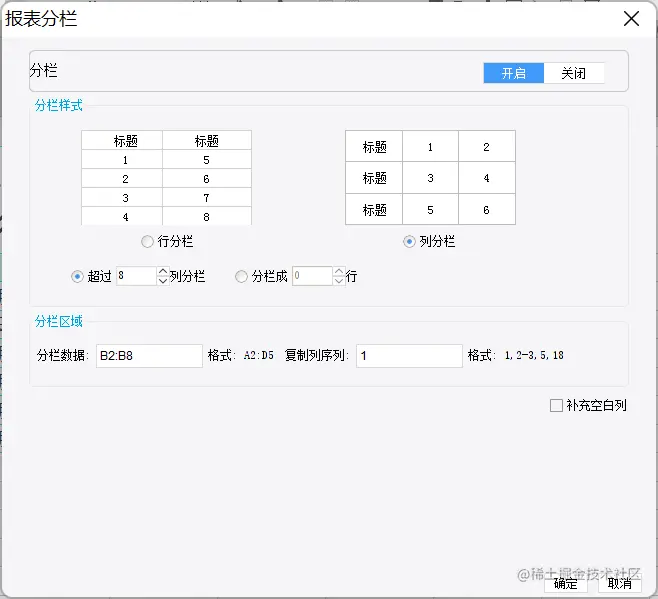This screenshot has width=658, height=599.
Task: Click the 分栏数据 label
Action: [63, 356]
